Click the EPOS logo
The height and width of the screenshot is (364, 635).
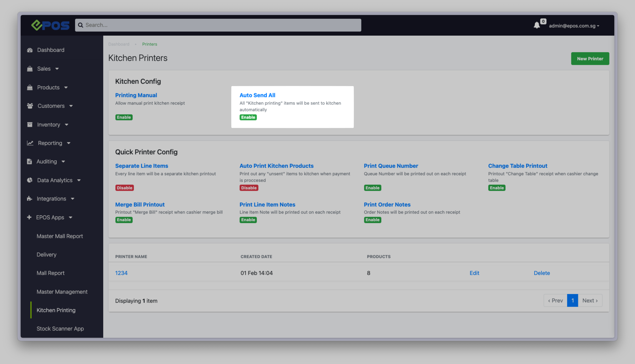point(50,25)
